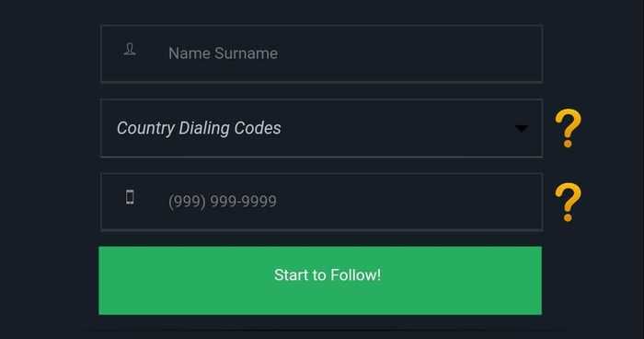Screen dimensions: 644x339
Task: Focus the (999) 999-9999 phone field
Action: (322, 202)
